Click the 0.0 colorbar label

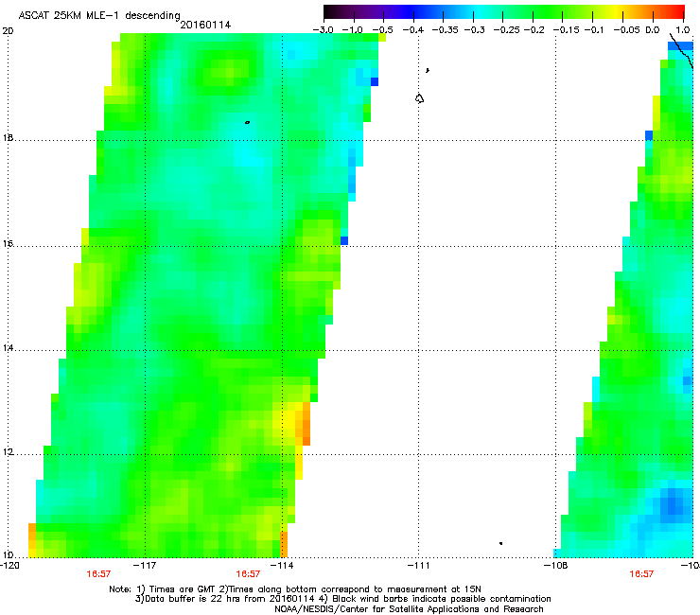tap(653, 29)
